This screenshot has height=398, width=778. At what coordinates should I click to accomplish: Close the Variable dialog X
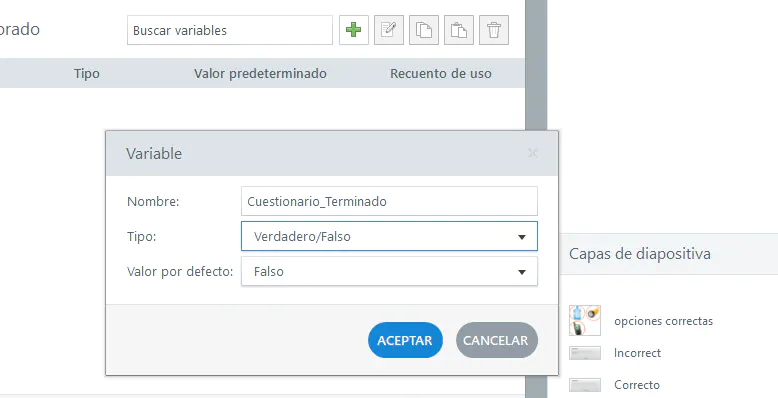(533, 153)
